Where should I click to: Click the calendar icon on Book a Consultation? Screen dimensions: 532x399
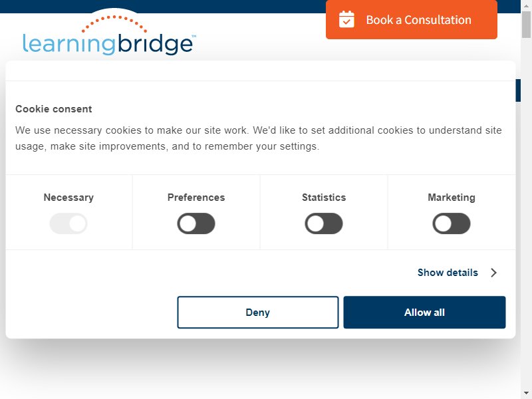pyautogui.click(x=346, y=19)
